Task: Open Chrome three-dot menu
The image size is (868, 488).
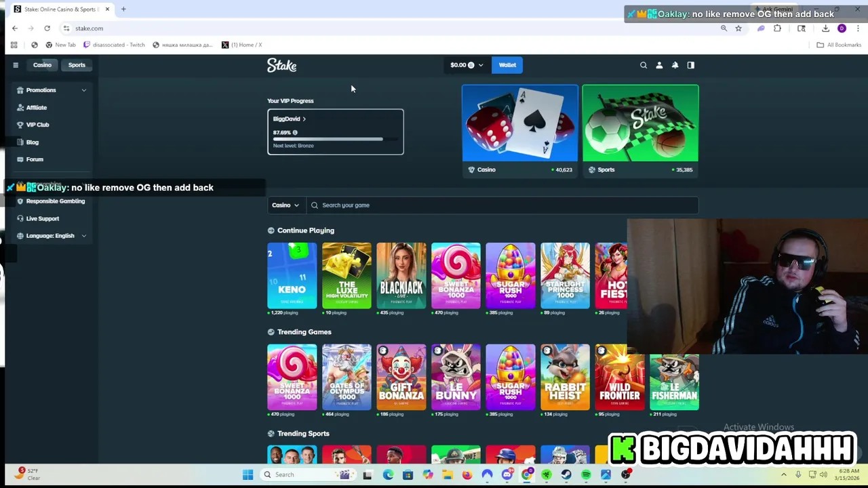Action: pyautogui.click(x=858, y=28)
